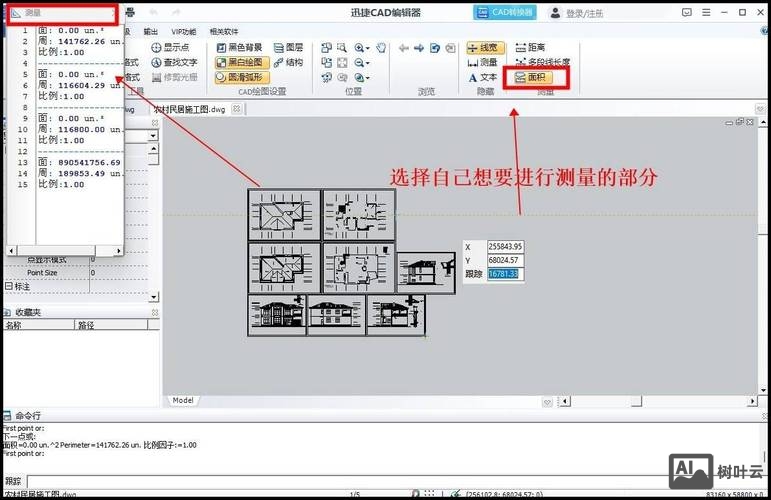Click the command line 跟踪 input box
The width and height of the screenshot is (771, 500).
[x=396, y=481]
